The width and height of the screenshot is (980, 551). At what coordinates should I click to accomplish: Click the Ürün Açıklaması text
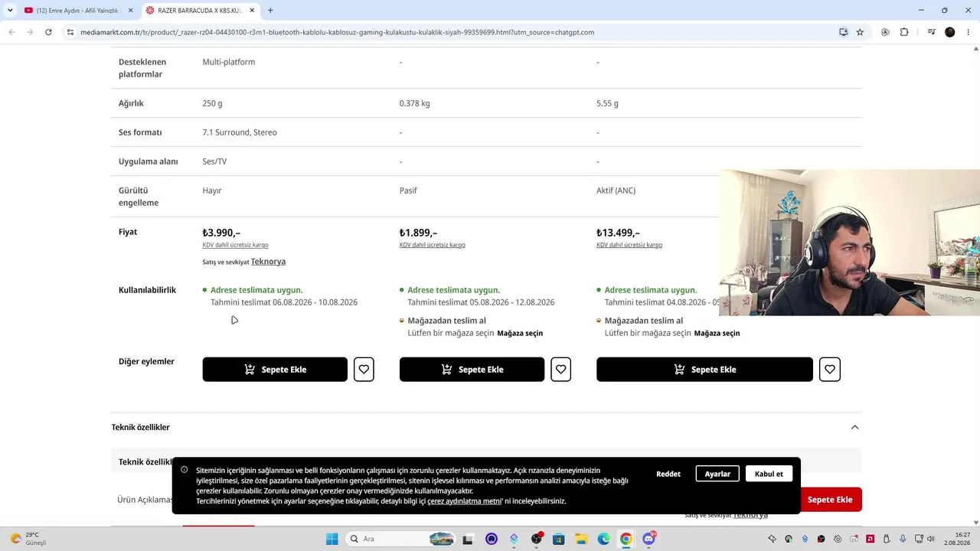pyautogui.click(x=145, y=500)
